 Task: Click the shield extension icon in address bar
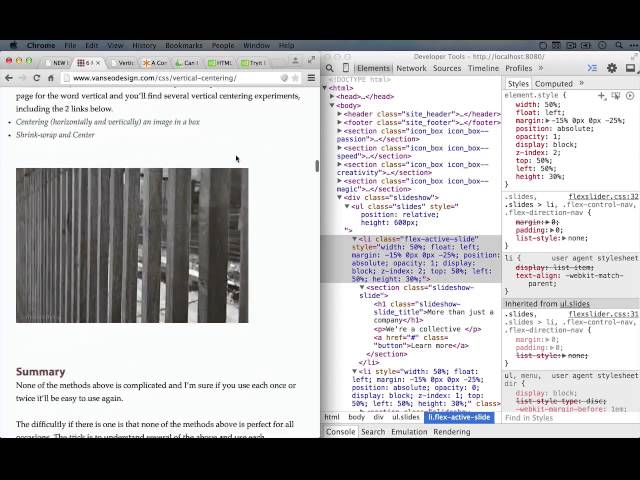[x=284, y=78]
